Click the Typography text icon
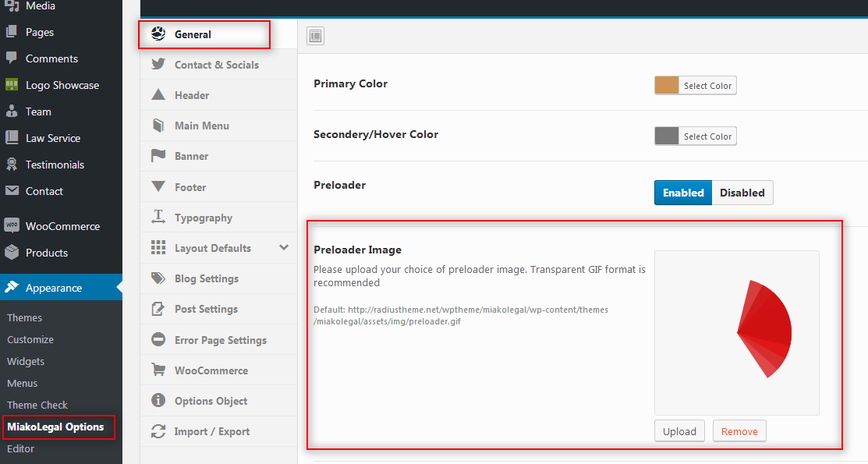The width and height of the screenshot is (868, 464). click(158, 217)
